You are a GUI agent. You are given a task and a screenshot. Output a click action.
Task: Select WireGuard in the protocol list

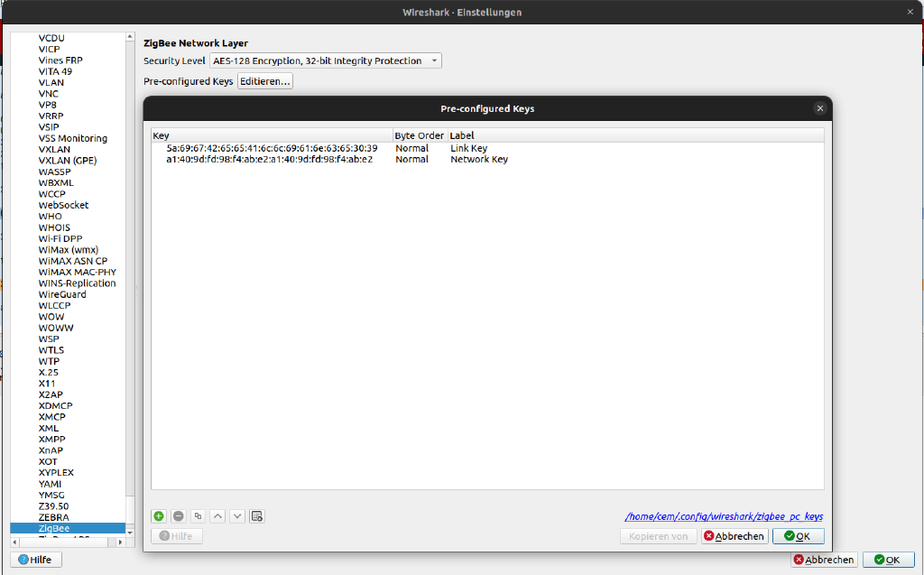click(62, 294)
